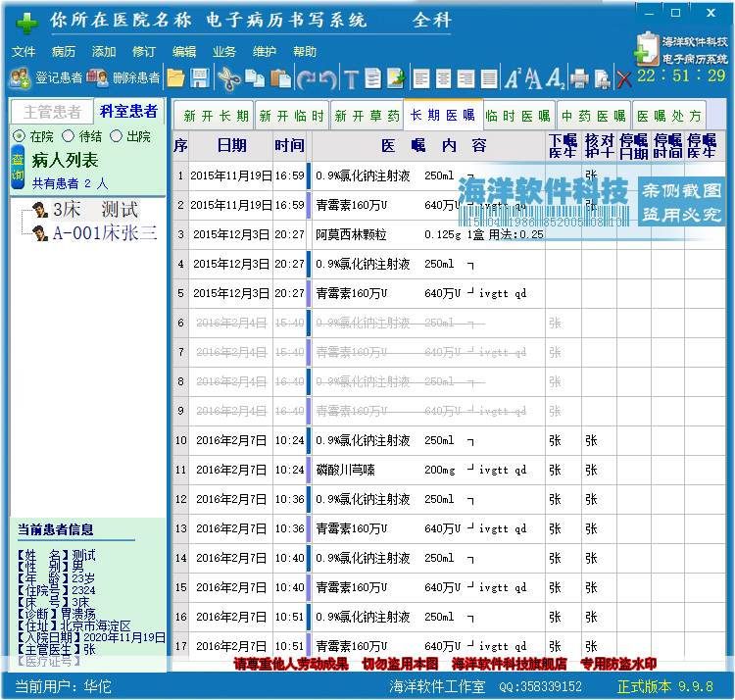This screenshot has width=735, height=700.
Task: Click the undo arrow icon
Action: [328, 79]
